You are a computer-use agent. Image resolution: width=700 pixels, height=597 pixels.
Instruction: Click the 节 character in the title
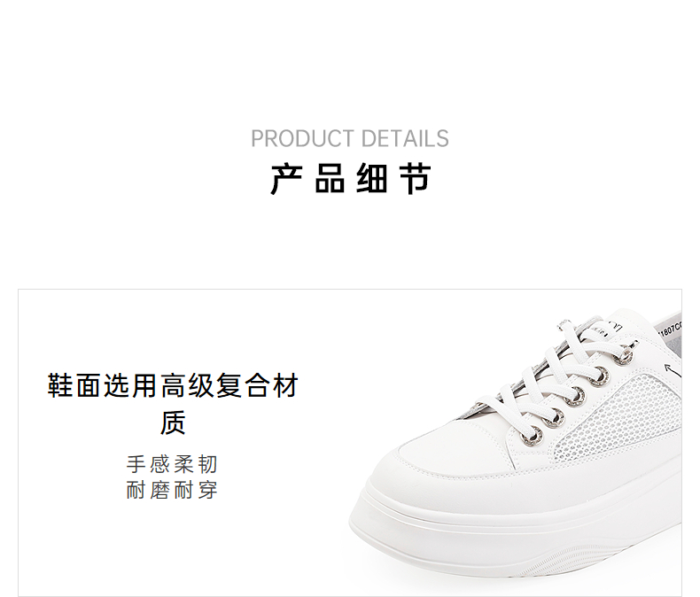click(x=416, y=179)
